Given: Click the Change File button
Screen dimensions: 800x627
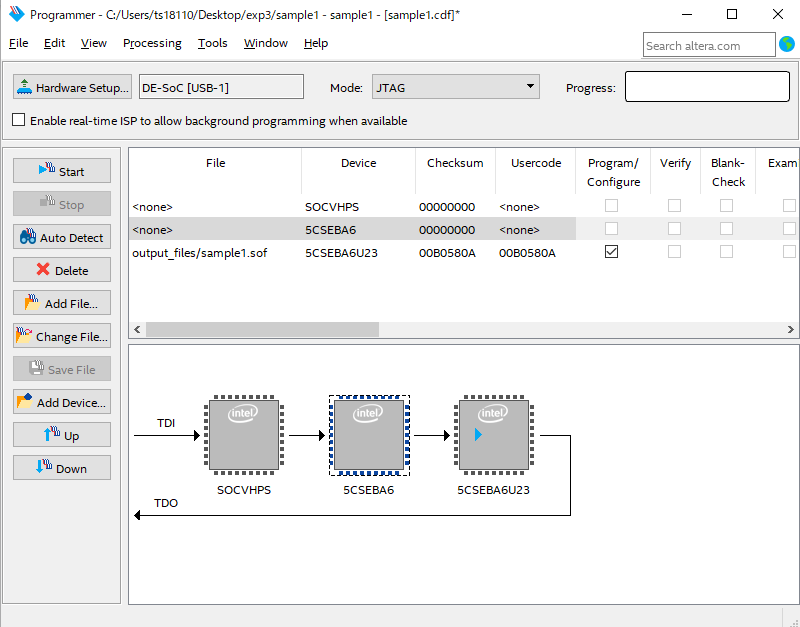Looking at the screenshot, I should click(62, 336).
